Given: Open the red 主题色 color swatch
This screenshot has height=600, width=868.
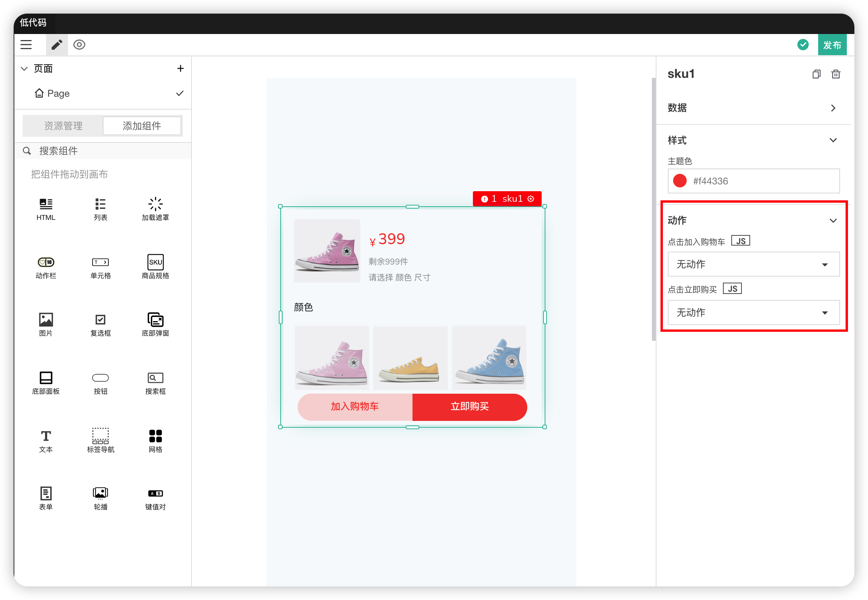Looking at the screenshot, I should (680, 181).
